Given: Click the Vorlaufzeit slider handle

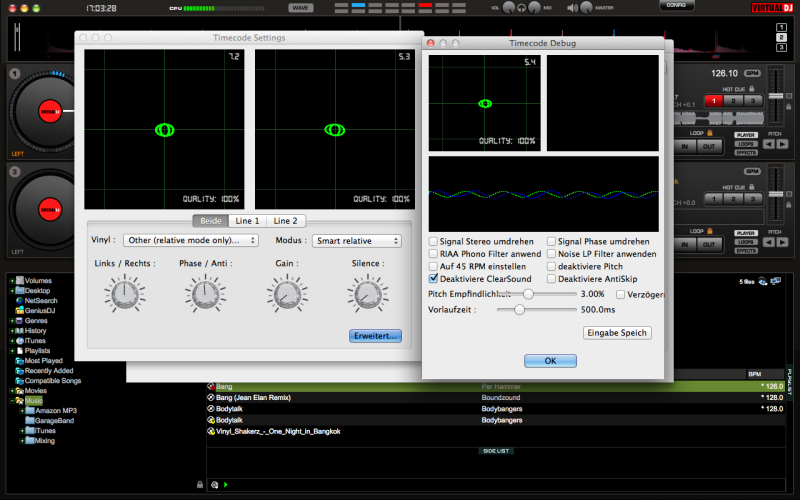Looking at the screenshot, I should pos(519,310).
